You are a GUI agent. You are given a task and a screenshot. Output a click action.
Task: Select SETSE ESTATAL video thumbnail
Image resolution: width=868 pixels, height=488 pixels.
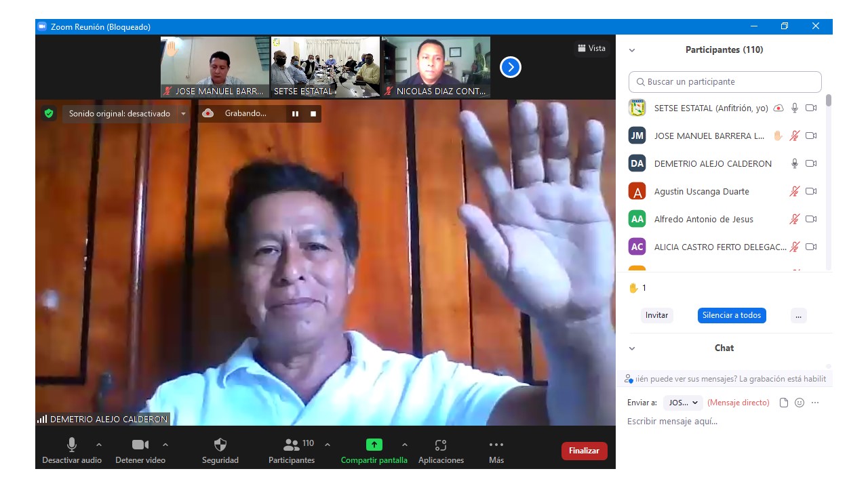325,67
